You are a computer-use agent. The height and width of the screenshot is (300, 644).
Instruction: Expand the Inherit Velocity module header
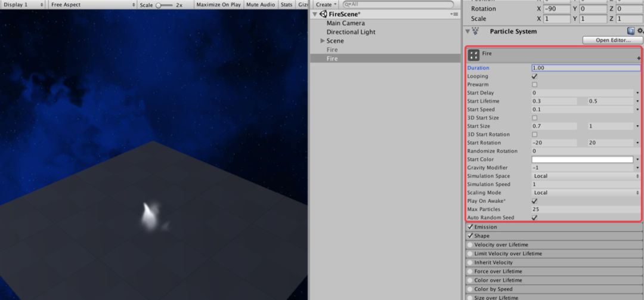click(x=554, y=262)
